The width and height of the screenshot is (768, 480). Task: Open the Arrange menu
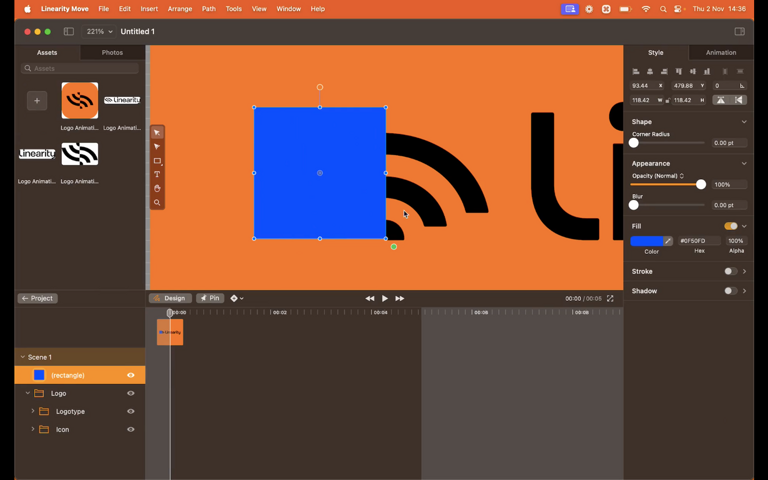coord(180,9)
